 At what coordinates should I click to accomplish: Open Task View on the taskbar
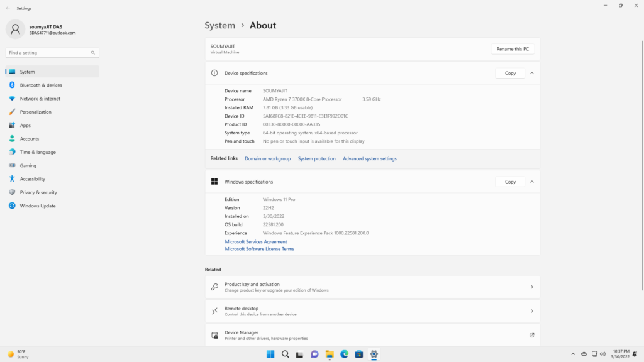(x=299, y=354)
